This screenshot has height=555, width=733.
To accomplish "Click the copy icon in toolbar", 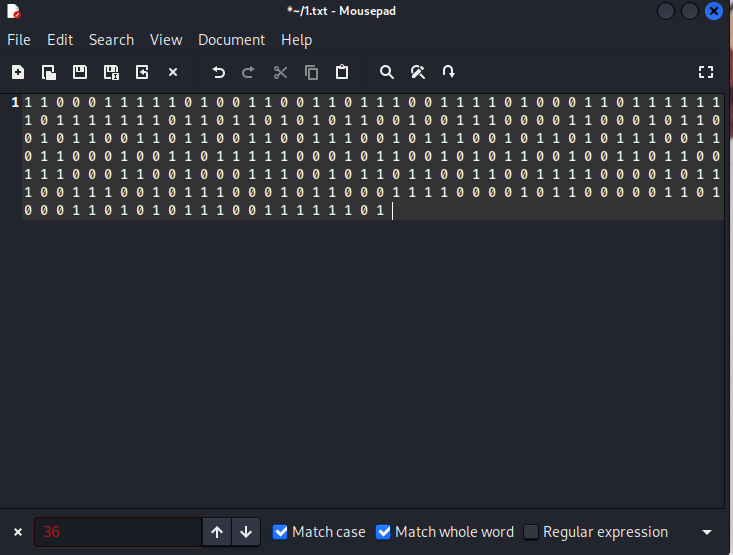I will (x=311, y=72).
